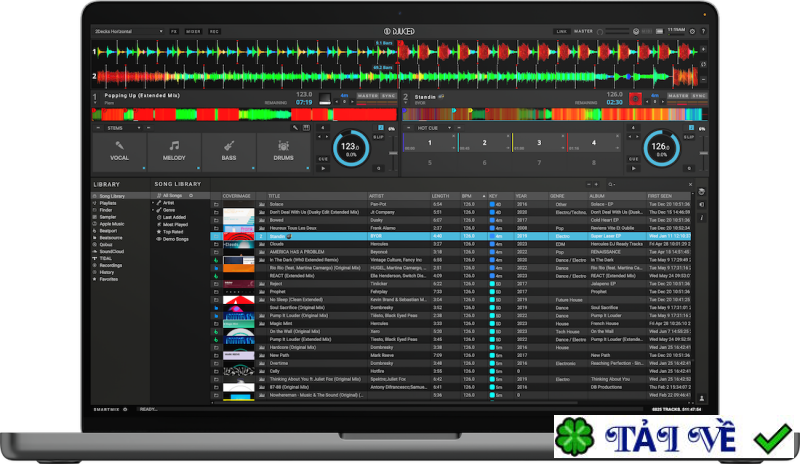Open the info panel icon
The image size is (800, 464).
point(702,218)
